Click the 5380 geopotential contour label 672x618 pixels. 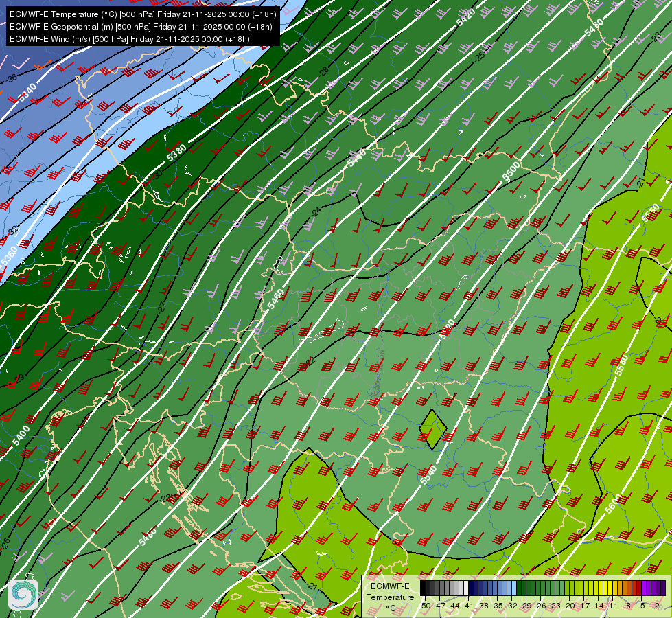click(x=176, y=153)
